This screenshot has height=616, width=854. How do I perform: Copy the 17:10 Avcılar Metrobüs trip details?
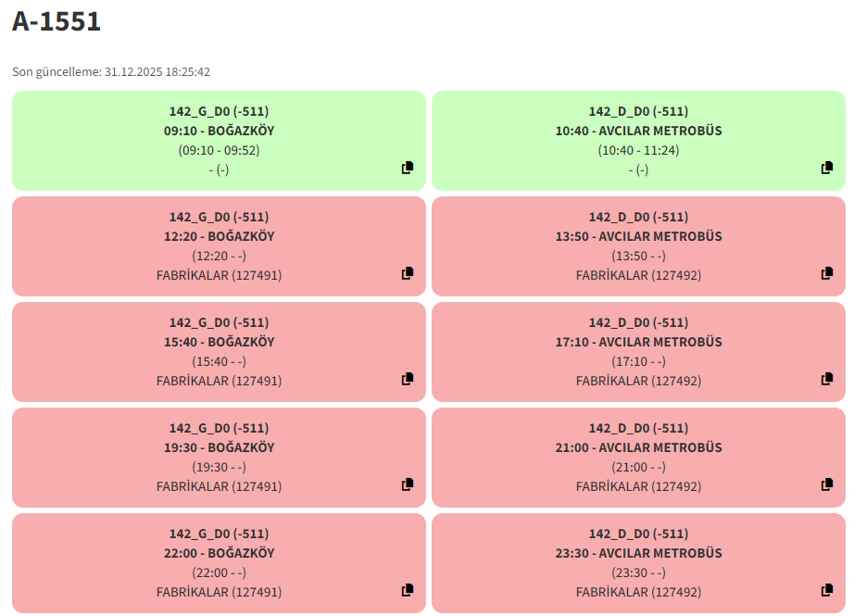coord(827,379)
